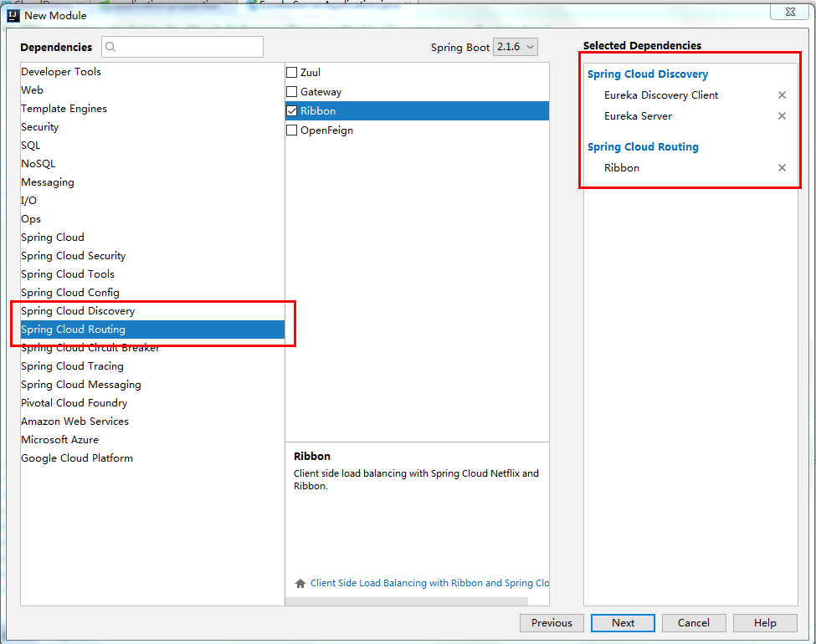Select the Amazon Web Services category
The image size is (816, 644).
[152, 422]
